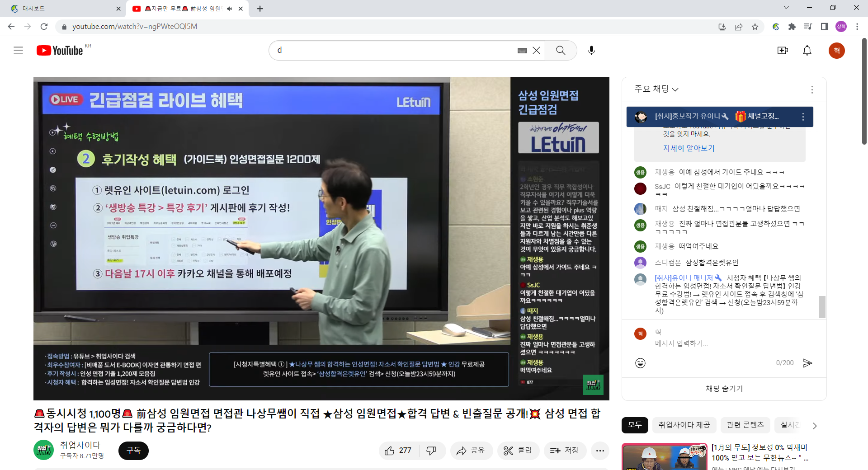Image resolution: width=868 pixels, height=470 pixels.
Task: Click the 공유 share button
Action: pyautogui.click(x=471, y=451)
